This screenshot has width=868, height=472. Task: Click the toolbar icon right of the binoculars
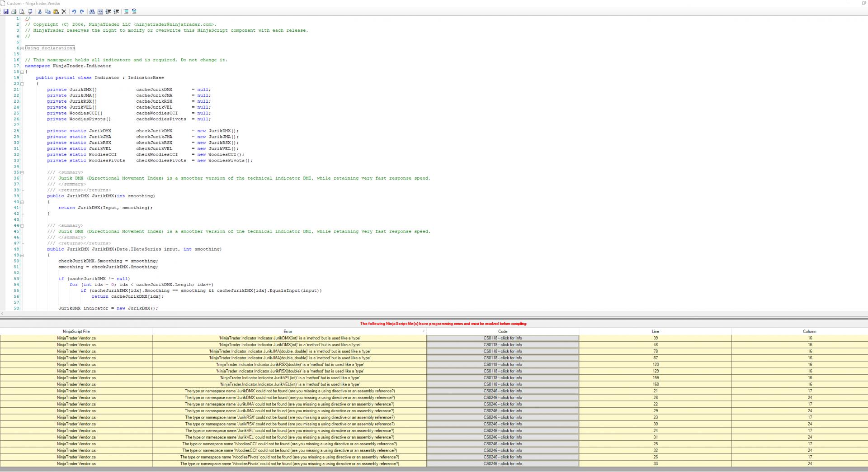click(x=100, y=12)
